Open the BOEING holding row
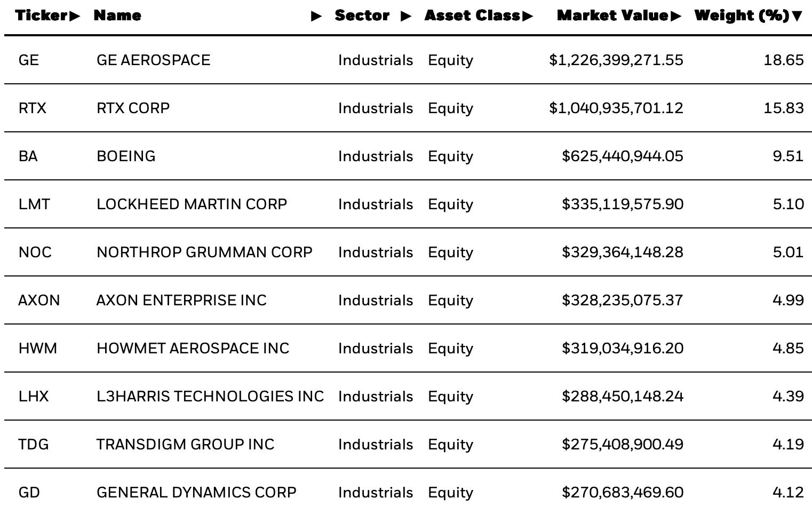The width and height of the screenshot is (812, 506). 408,156
